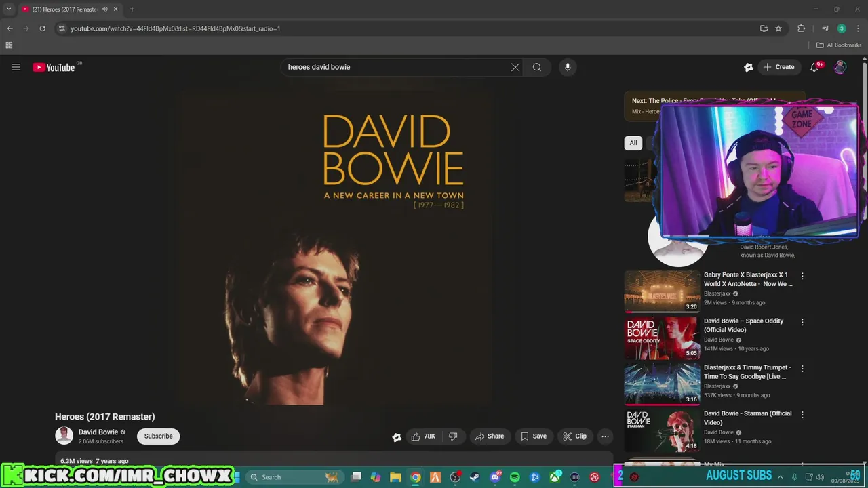Subscribe to the David Bowie channel

tap(158, 436)
